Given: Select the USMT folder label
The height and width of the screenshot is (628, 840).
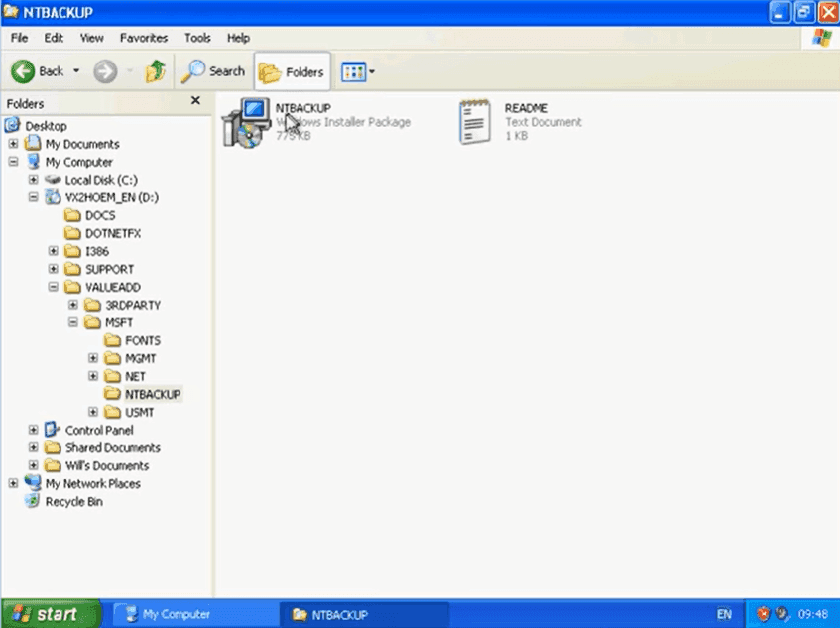Looking at the screenshot, I should (139, 412).
